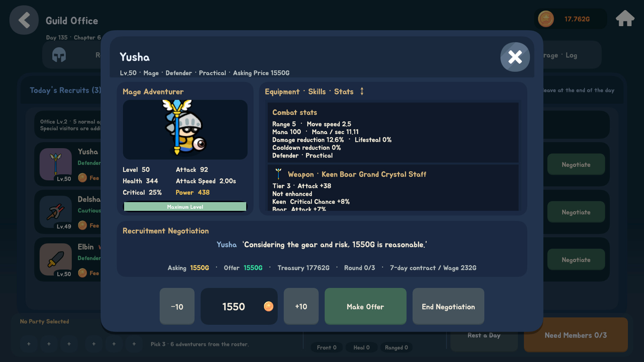This screenshot has height=362, width=644.
Task: Click the mage character sprite portrait
Action: (x=185, y=129)
